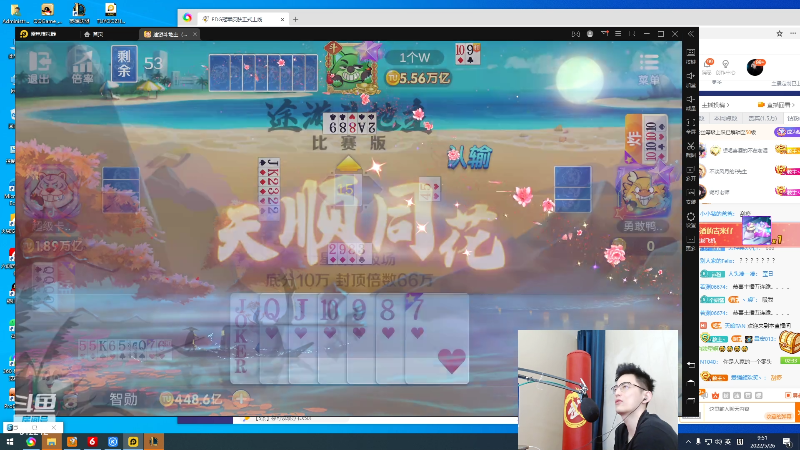Click the red crown icon above chat input
This screenshot has width=800, height=450.
(715, 395)
